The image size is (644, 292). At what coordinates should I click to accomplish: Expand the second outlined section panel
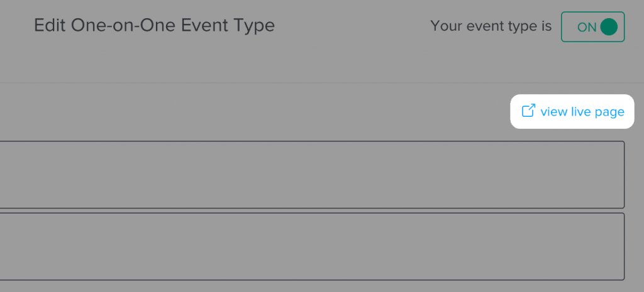[312, 247]
